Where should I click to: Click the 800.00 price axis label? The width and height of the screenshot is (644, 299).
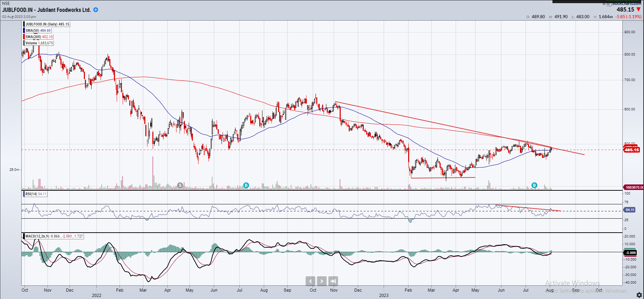[630, 54]
